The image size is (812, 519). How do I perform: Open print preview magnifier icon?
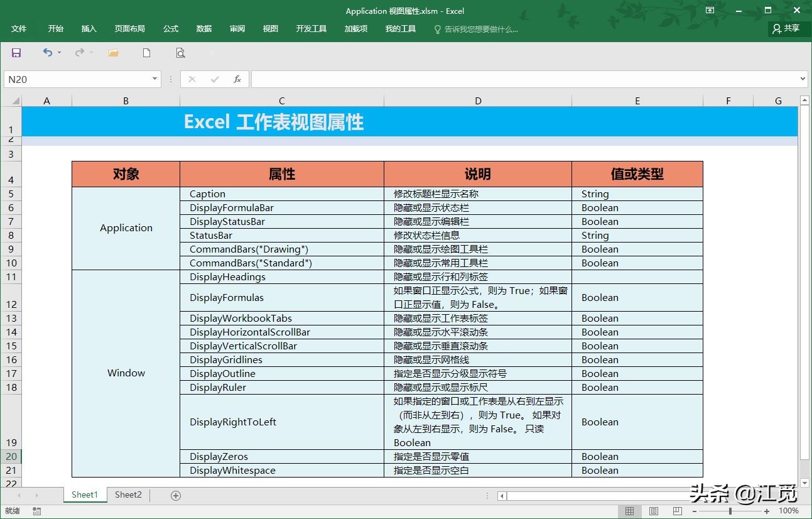[x=180, y=53]
